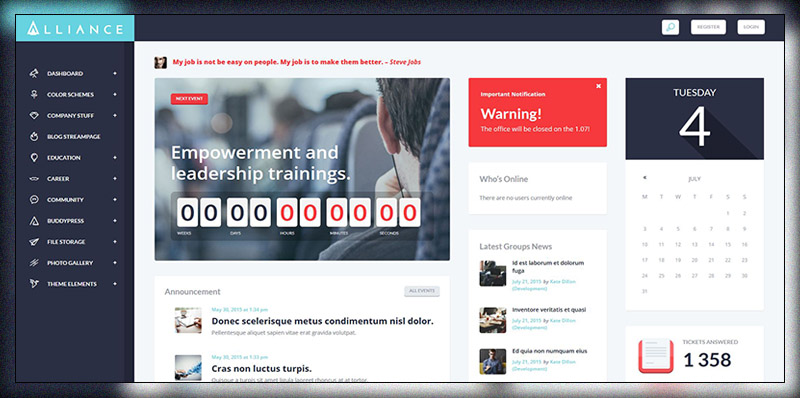Open 'Inventore veritatis et quasi' news

(x=549, y=310)
